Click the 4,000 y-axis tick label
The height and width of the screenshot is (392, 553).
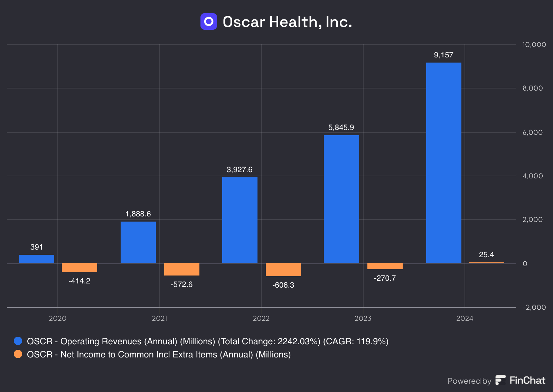(x=533, y=176)
